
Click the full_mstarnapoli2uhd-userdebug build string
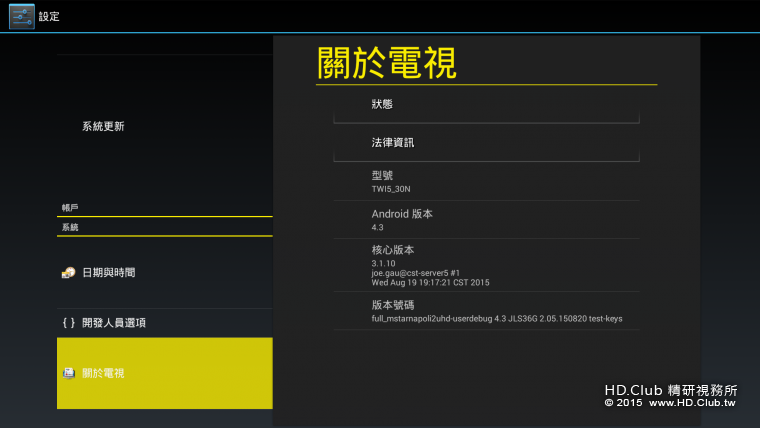coord(497,318)
